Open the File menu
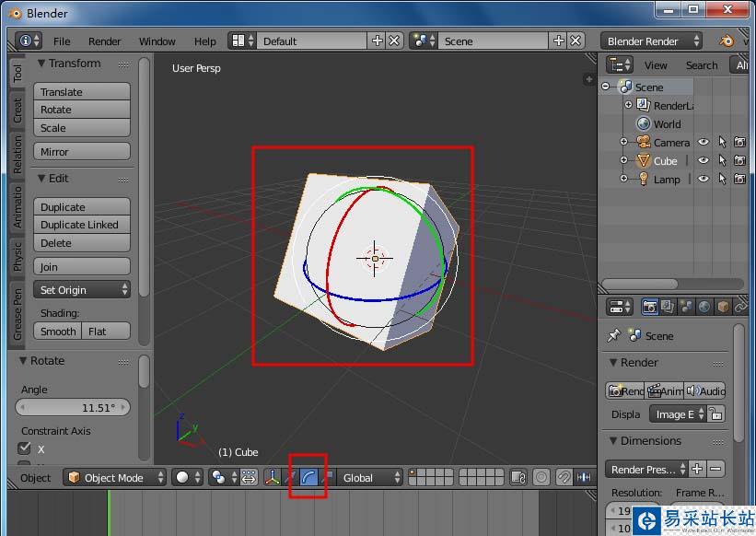The width and height of the screenshot is (756, 536). click(x=62, y=41)
